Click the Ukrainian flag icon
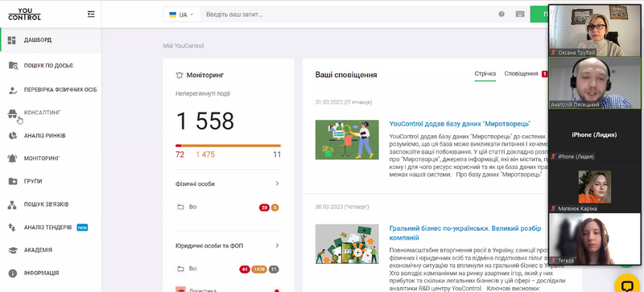 click(x=173, y=14)
